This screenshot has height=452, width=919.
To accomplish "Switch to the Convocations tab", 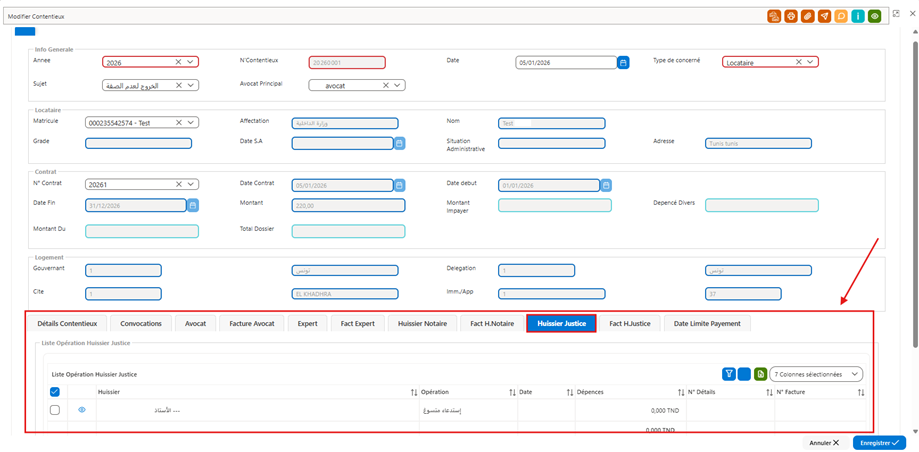I will [x=141, y=323].
